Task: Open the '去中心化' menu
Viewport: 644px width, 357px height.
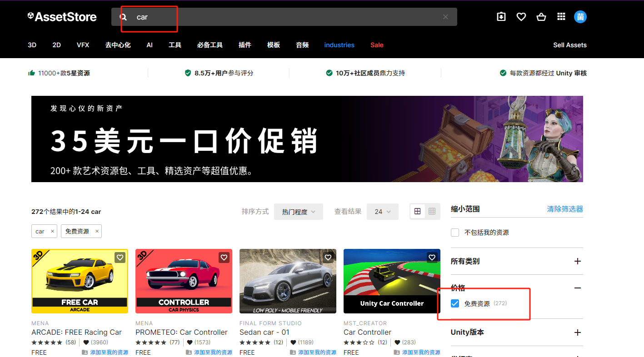Action: click(118, 45)
